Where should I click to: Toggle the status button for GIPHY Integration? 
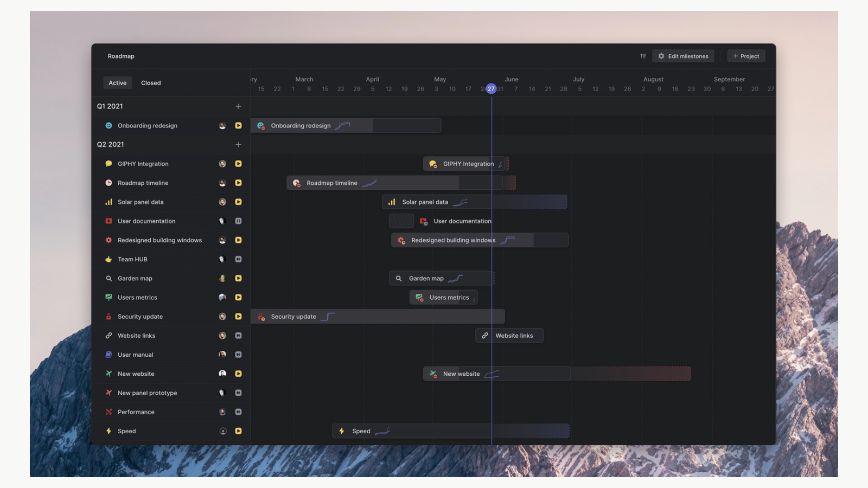click(238, 164)
